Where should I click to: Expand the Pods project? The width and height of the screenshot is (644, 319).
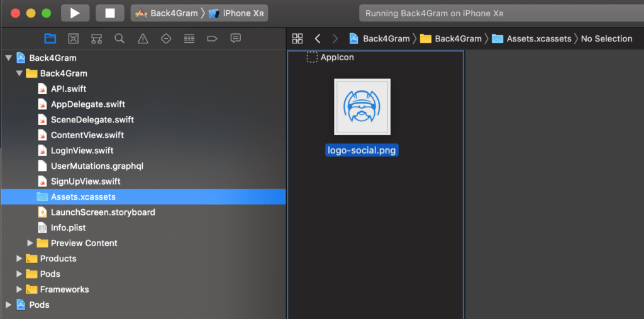(x=8, y=305)
